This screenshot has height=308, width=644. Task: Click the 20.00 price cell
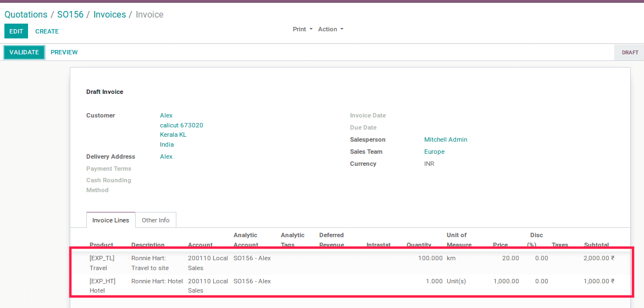[512, 259]
